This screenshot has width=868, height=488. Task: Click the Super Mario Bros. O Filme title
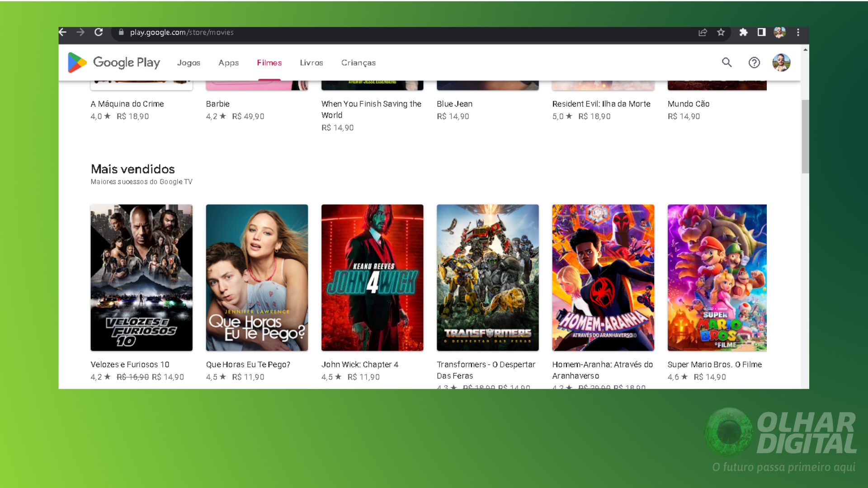click(715, 365)
